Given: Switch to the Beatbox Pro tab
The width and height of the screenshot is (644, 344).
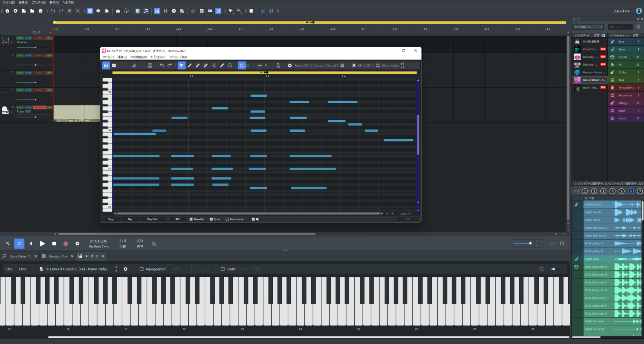Looking at the screenshot, I should 58,256.
